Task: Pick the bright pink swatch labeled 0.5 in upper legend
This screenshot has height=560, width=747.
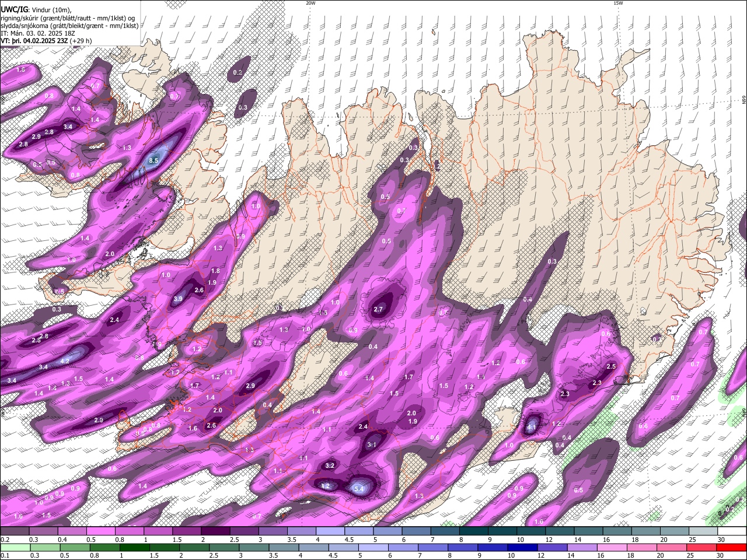Action: 100,531
